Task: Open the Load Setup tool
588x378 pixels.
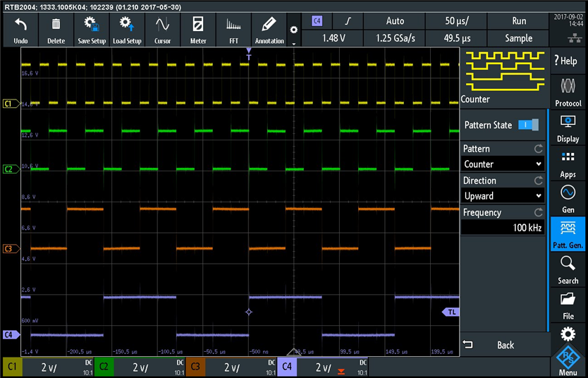Action: coord(127,30)
